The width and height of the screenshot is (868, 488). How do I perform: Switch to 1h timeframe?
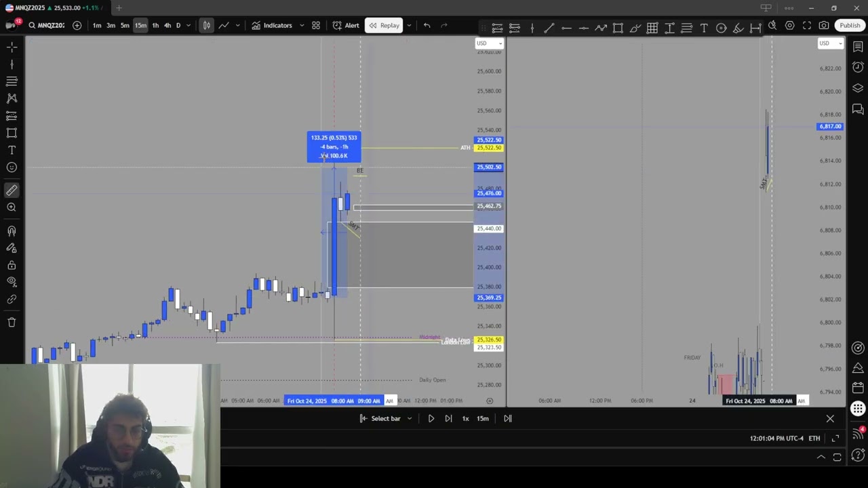[x=155, y=25]
